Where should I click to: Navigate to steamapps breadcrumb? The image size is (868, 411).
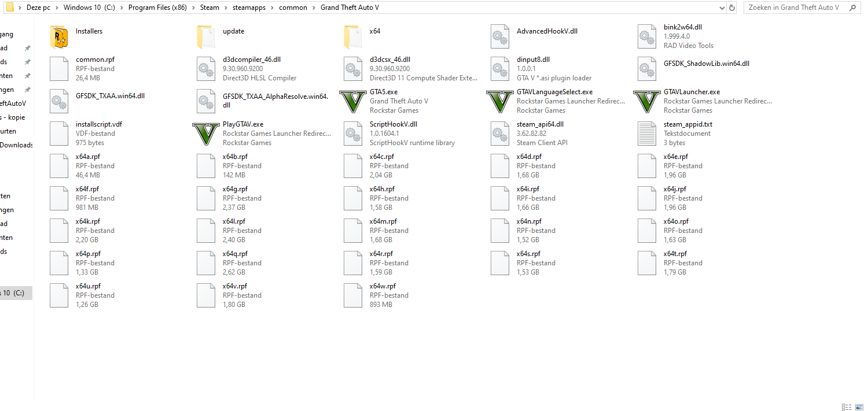click(249, 8)
